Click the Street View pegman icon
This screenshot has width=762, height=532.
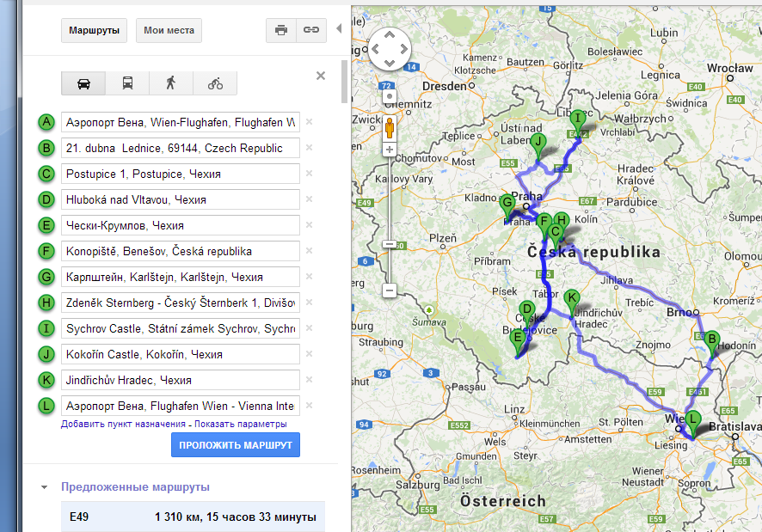click(x=390, y=128)
